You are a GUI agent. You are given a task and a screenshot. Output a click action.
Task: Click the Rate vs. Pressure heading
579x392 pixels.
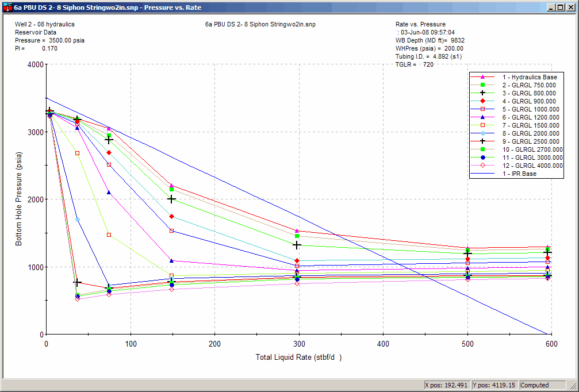coord(420,24)
